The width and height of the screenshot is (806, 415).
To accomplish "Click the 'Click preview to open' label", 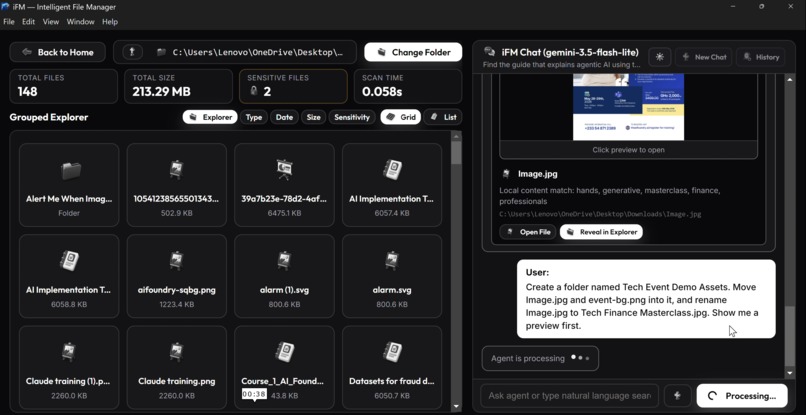I will (628, 150).
